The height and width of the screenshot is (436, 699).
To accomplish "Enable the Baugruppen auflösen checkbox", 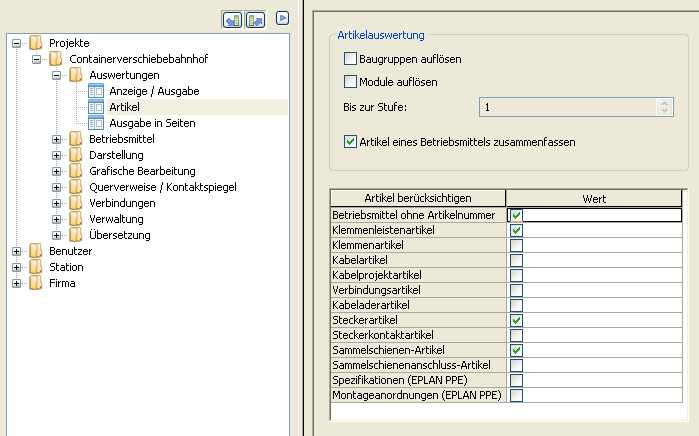I will click(x=350, y=59).
